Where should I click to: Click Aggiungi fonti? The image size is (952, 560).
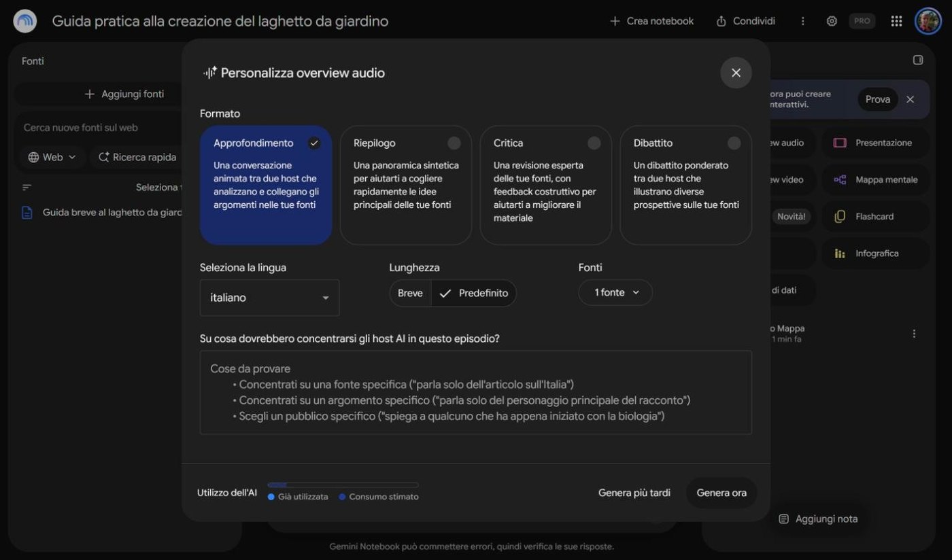pos(124,94)
